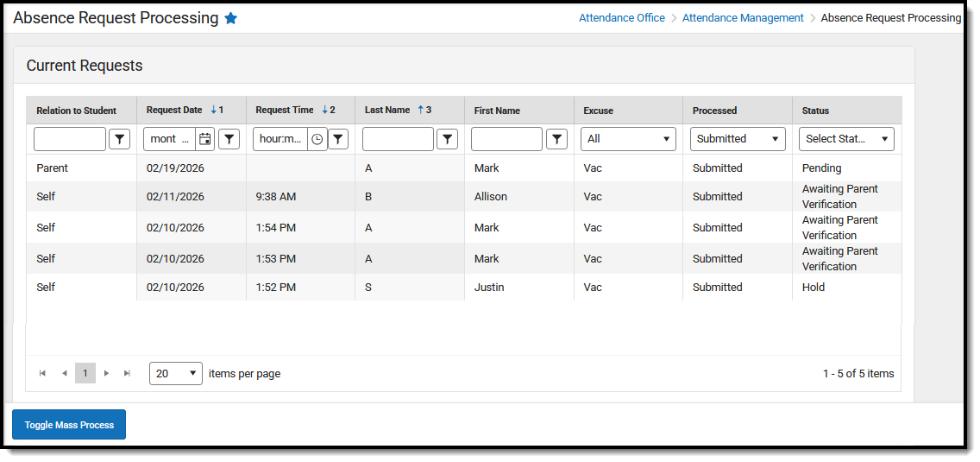
Task: Click the Last Name filter text box
Action: [398, 139]
